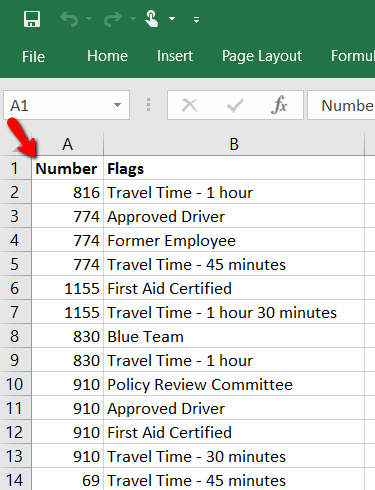The height and width of the screenshot is (490, 375).
Task: Select row 12 header
Action: pyautogui.click(x=16, y=432)
